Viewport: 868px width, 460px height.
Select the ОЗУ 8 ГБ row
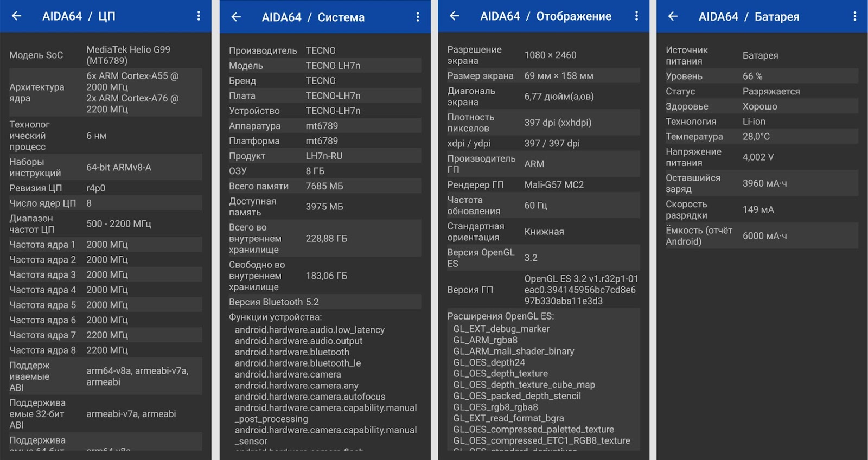(324, 171)
